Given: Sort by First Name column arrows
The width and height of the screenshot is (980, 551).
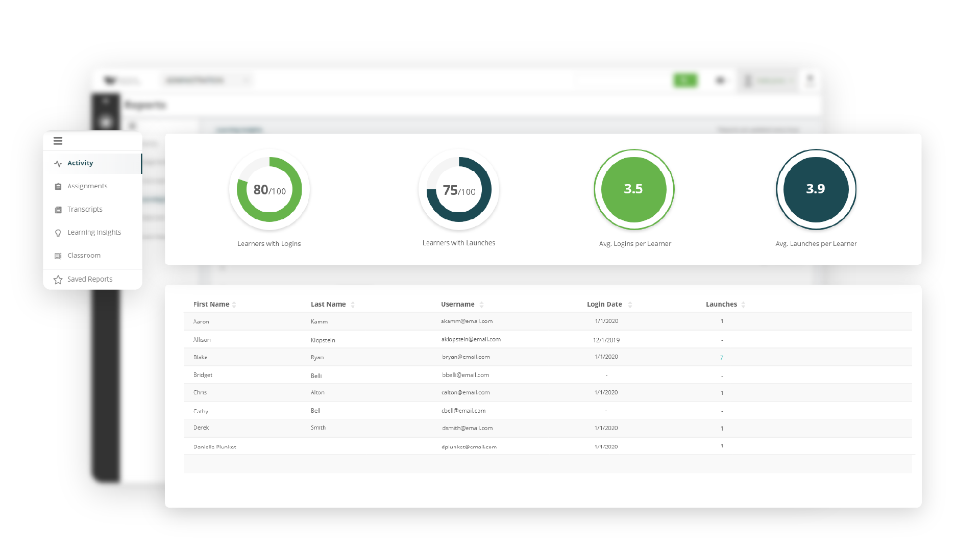Looking at the screenshot, I should (234, 305).
